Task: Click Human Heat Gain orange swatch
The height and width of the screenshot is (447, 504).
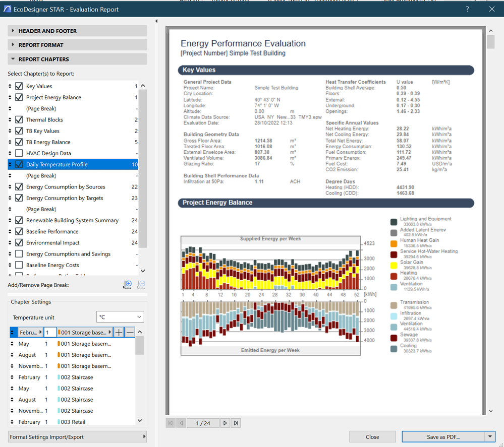Action: (394, 244)
